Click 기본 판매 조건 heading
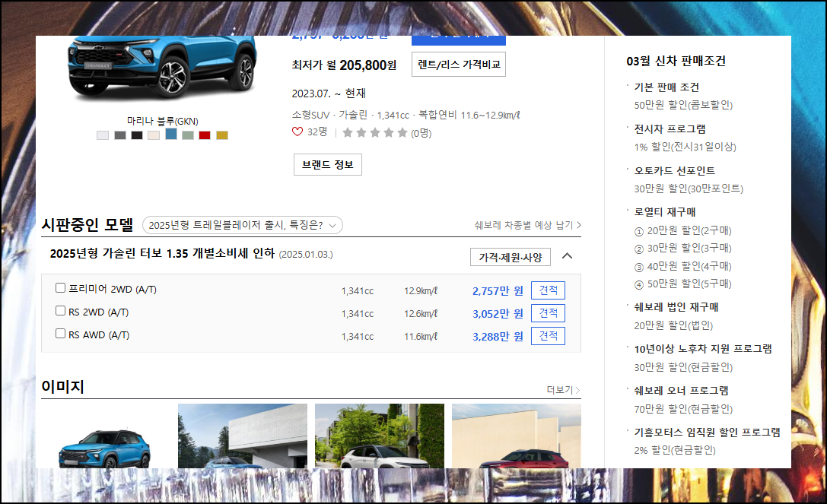 tap(666, 87)
